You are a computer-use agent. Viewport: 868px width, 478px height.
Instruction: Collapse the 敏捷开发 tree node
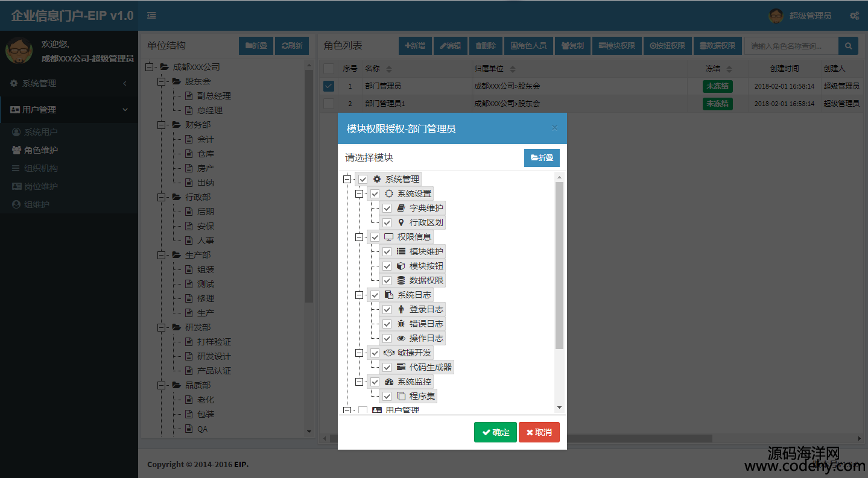359,353
